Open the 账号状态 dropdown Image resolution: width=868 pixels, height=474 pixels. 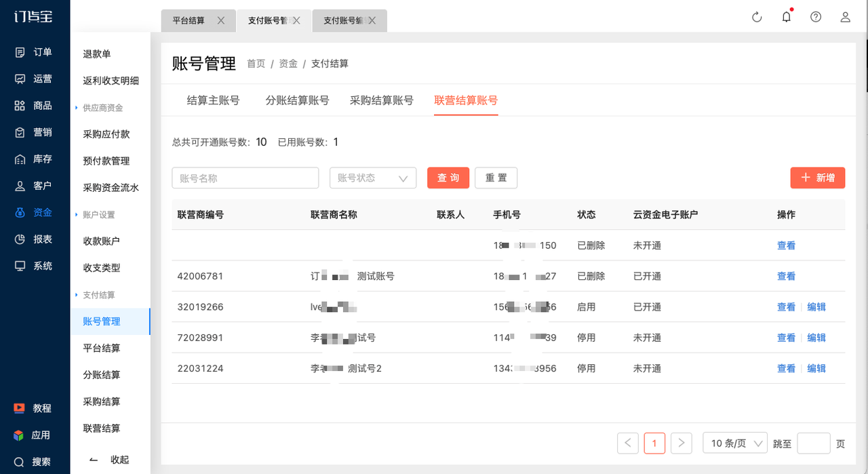[373, 178]
